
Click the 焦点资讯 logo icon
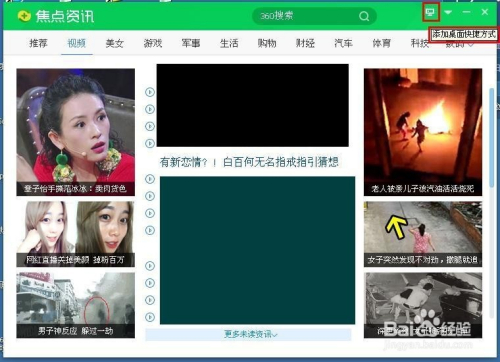click(x=24, y=16)
